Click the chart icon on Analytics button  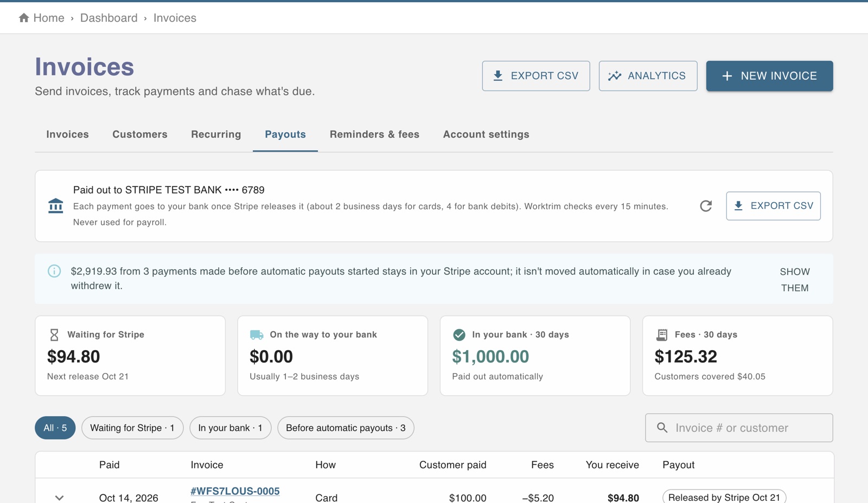(614, 76)
